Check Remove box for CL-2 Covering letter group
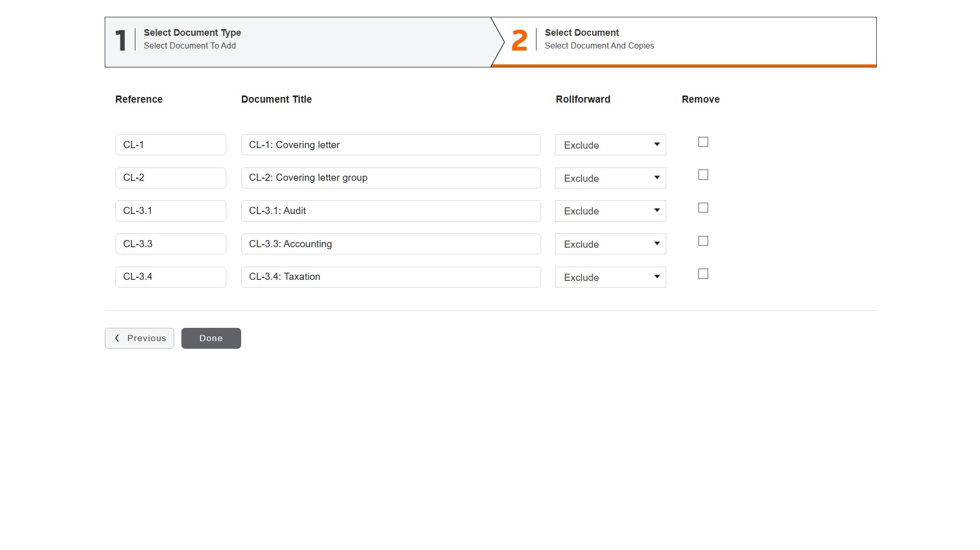Screen dimensions: 980x550 pos(703,175)
